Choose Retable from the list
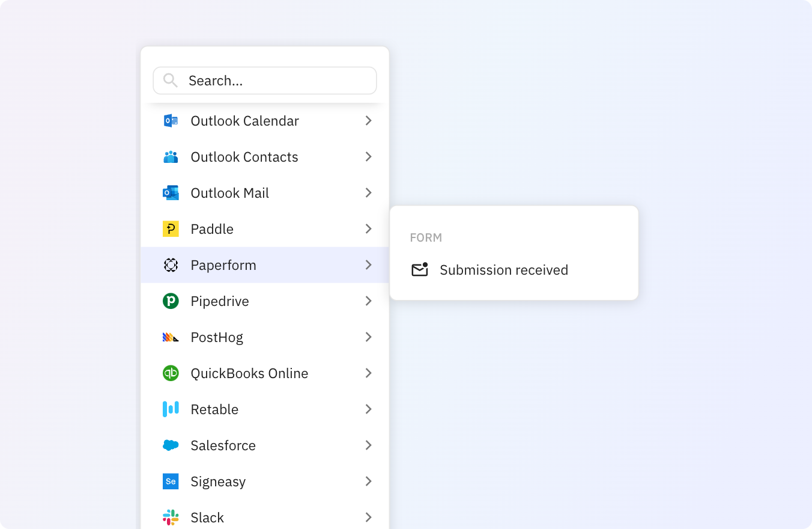812x529 pixels. coord(265,409)
